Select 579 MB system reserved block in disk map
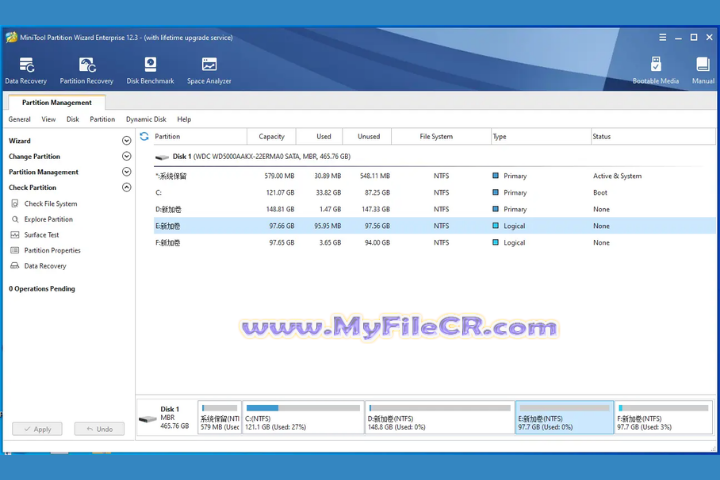 219,417
